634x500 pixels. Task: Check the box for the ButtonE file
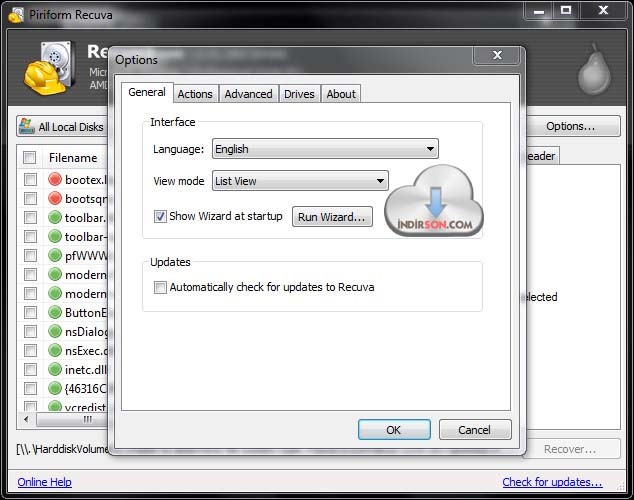pyautogui.click(x=30, y=312)
